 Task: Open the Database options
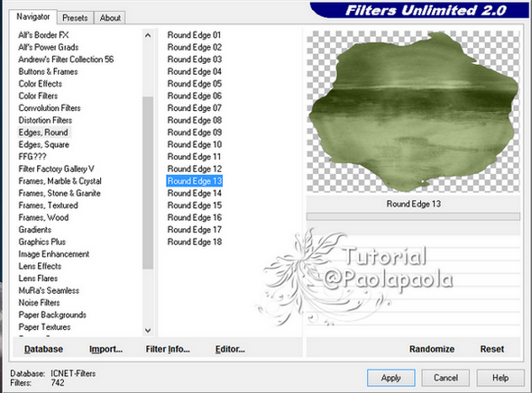[x=43, y=349]
